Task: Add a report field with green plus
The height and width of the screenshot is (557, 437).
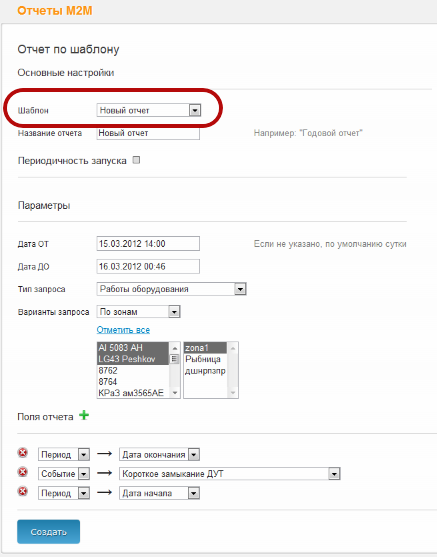Action: pos(84,415)
